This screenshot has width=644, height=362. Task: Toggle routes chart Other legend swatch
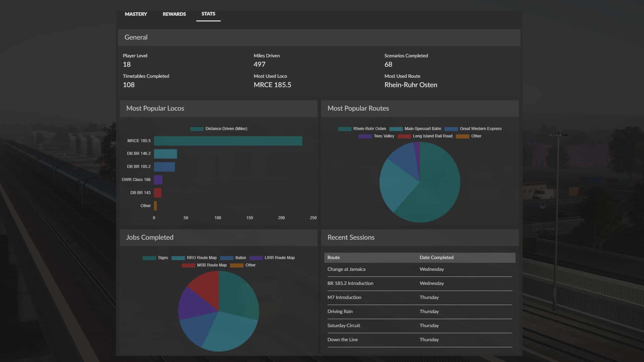tap(463, 136)
